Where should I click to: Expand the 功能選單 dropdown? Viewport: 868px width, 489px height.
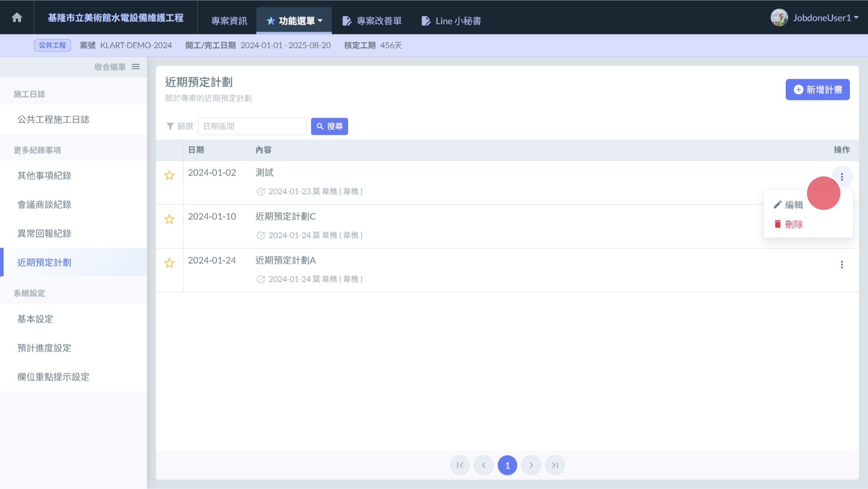pyautogui.click(x=294, y=21)
